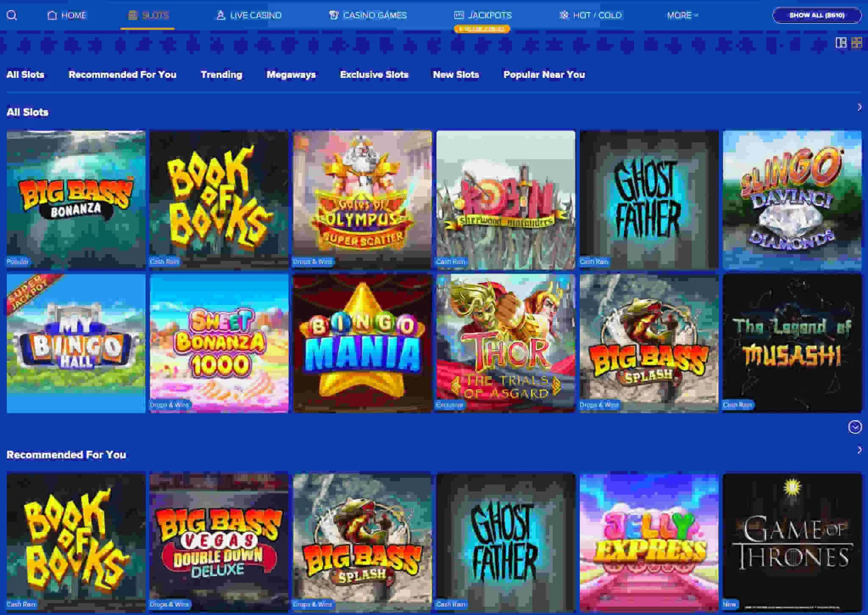This screenshot has width=868, height=615.
Task: Select the All Slots category tab
Action: coord(25,75)
